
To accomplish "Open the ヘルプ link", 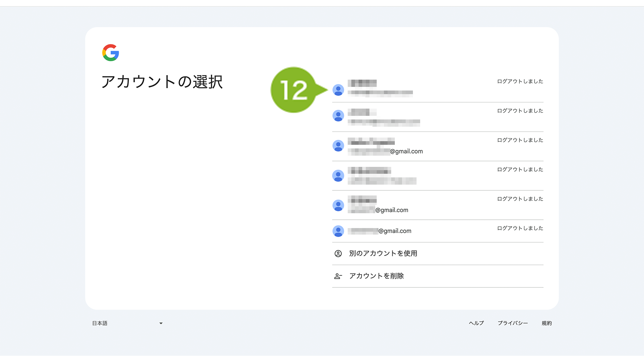I will tap(476, 323).
